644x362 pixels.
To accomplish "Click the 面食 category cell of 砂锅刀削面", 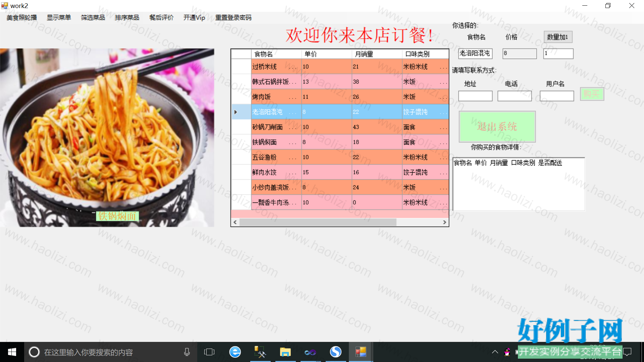I will pos(425,127).
